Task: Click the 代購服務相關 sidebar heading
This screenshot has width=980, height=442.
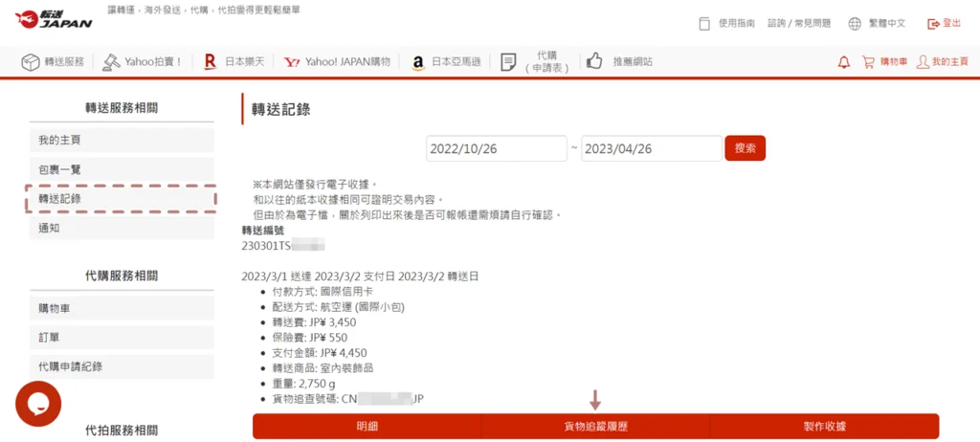Action: [x=122, y=276]
